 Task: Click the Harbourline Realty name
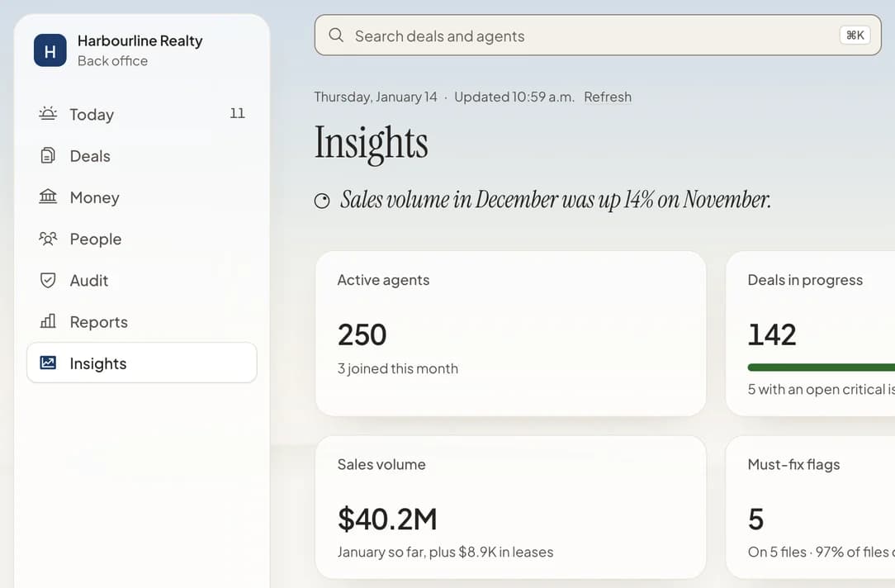click(x=140, y=41)
